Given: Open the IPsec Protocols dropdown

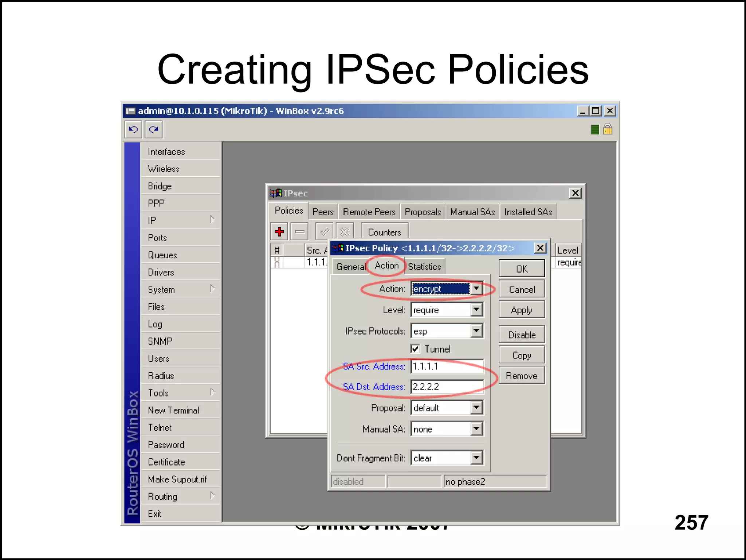Looking at the screenshot, I should [x=476, y=331].
